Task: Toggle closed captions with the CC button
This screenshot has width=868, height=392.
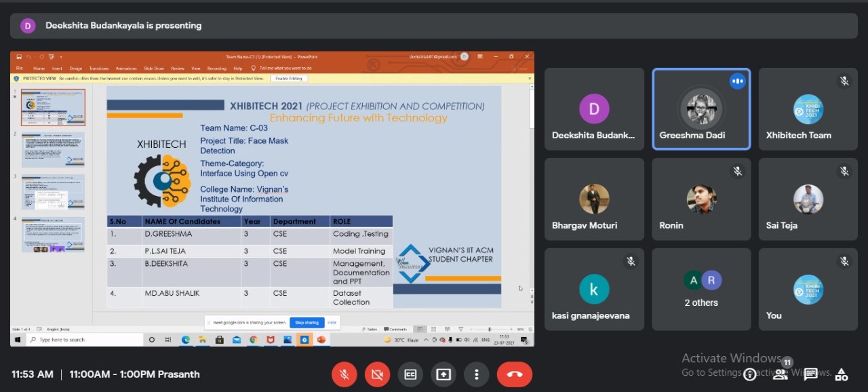Action: click(x=410, y=374)
